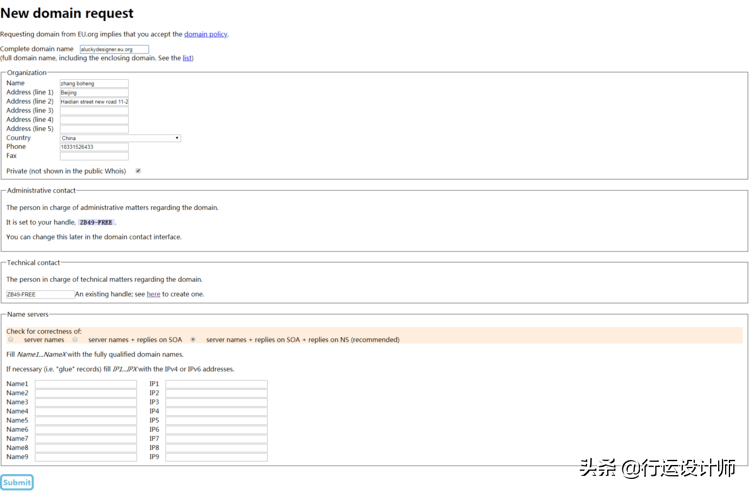Click the IP6 address field
The image size is (750, 492).
coord(217,429)
